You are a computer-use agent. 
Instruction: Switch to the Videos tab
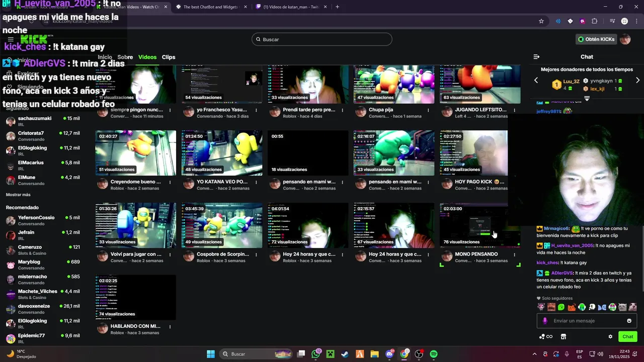pos(147,57)
